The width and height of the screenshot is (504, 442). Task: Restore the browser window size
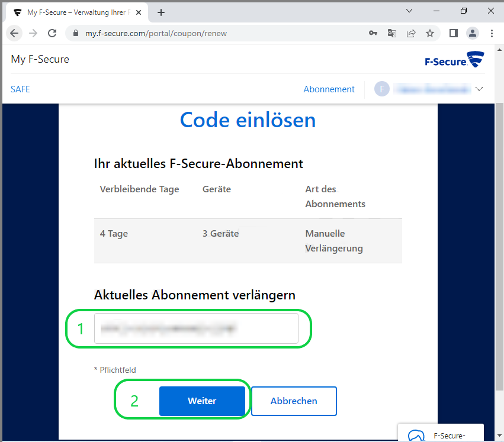pos(464,11)
